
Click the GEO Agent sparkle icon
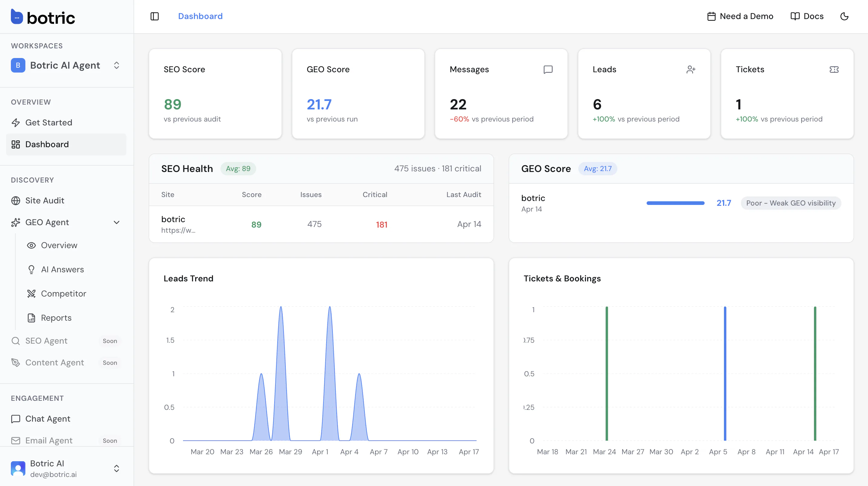[15, 222]
